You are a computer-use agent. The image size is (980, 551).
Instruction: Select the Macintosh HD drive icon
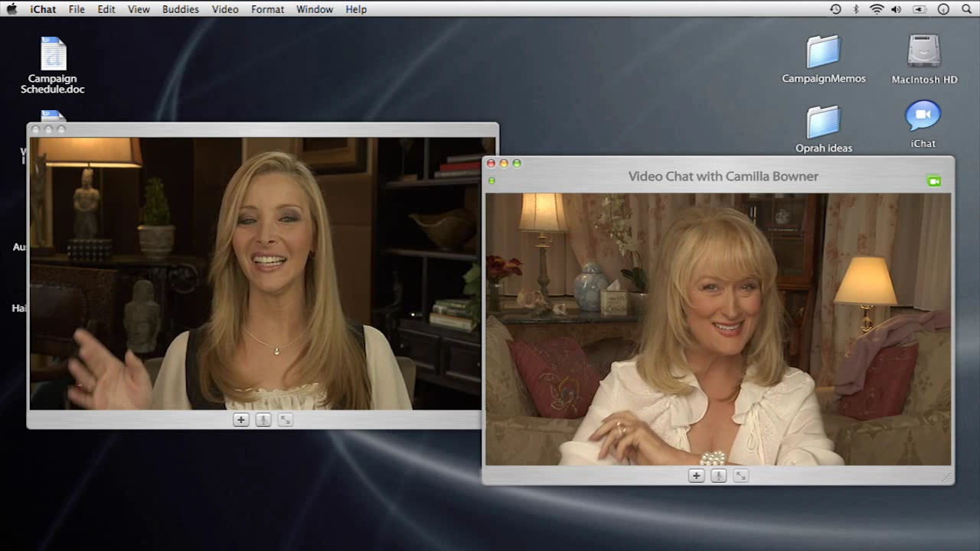pyautogui.click(x=924, y=60)
